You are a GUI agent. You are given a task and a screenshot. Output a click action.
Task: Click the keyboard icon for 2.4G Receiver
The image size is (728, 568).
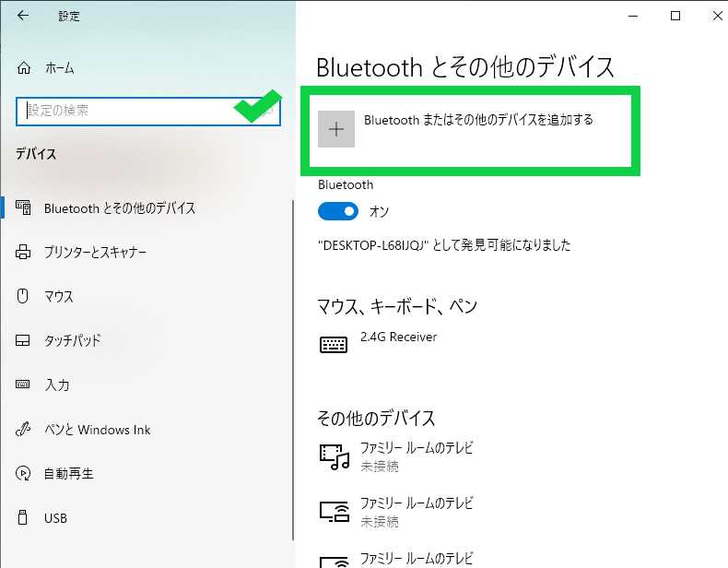334,345
